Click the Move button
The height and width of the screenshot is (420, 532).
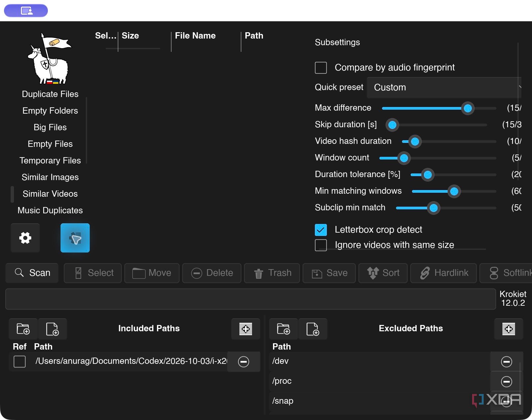pyautogui.click(x=152, y=273)
